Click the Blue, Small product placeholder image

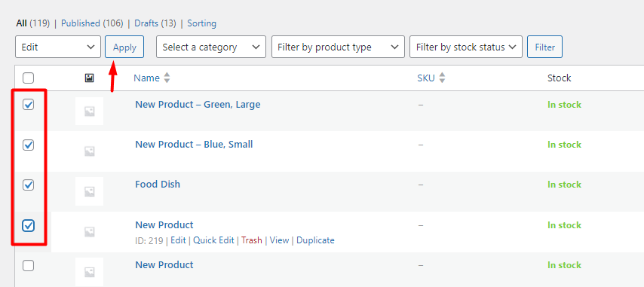[89, 151]
